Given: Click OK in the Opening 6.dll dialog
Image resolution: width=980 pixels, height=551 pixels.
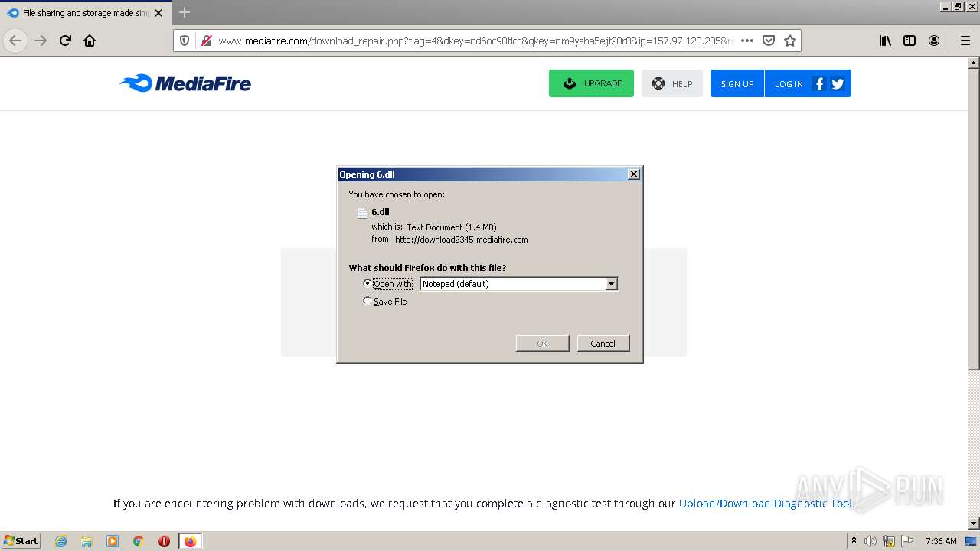Looking at the screenshot, I should (x=542, y=344).
